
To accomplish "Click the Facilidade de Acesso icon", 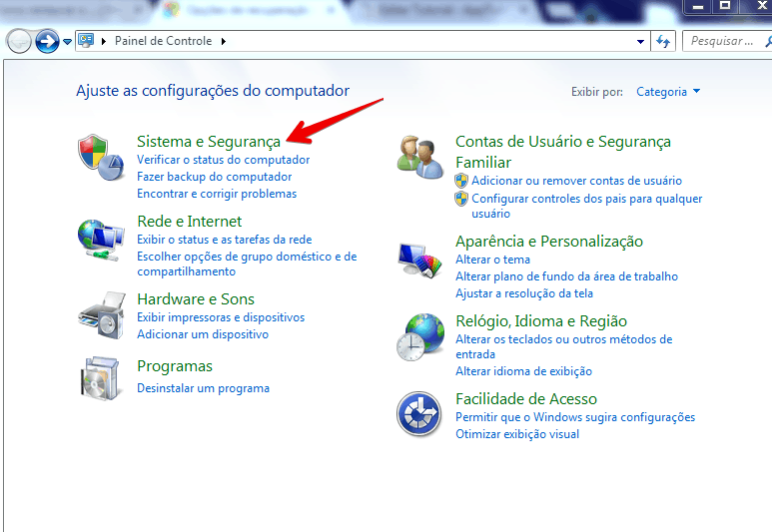I will 419,414.
